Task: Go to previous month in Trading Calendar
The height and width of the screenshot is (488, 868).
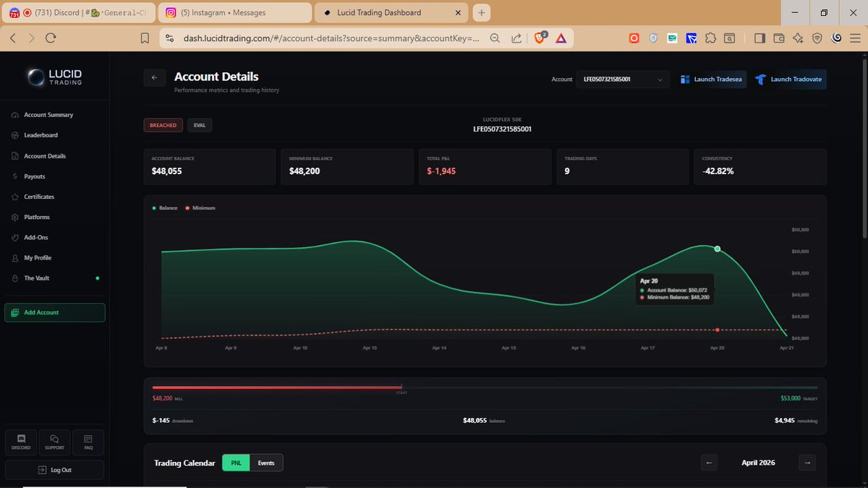Action: [x=709, y=463]
